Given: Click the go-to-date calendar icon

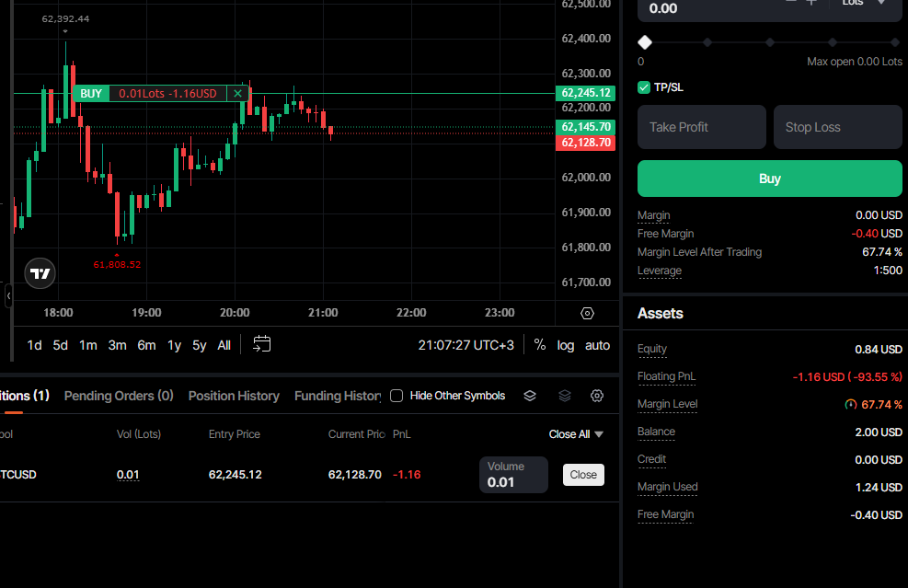Looking at the screenshot, I should (262, 344).
